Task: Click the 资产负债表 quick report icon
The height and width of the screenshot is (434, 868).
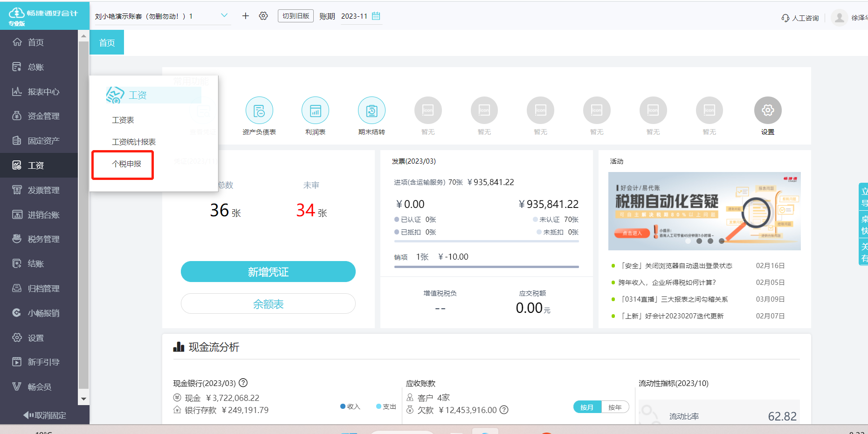Action: 259,111
